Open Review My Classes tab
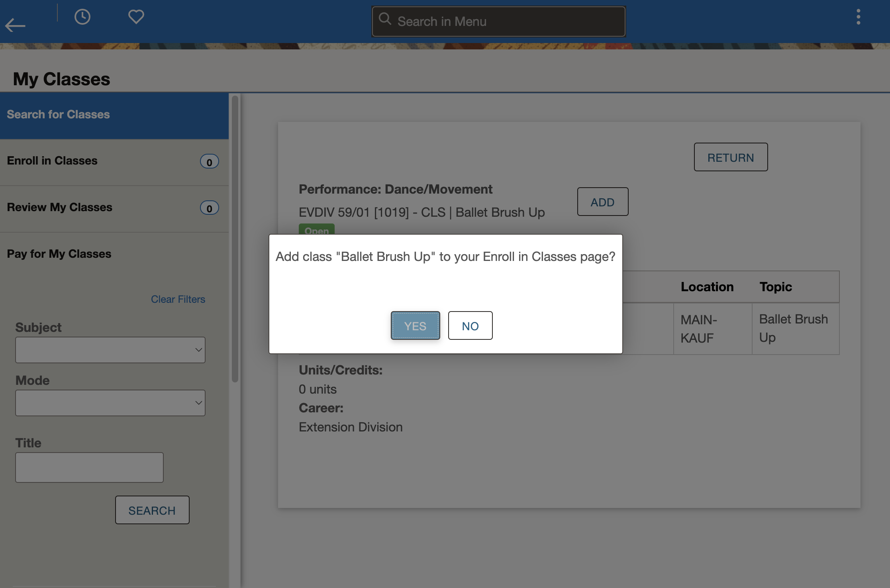Screen dimensions: 890x588 pyautogui.click(x=114, y=209)
